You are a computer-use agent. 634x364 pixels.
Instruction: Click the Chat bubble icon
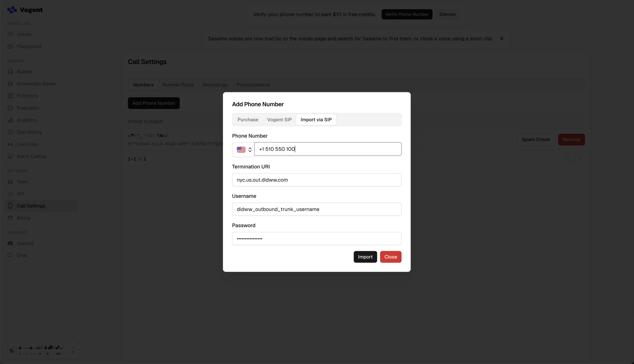(10, 256)
